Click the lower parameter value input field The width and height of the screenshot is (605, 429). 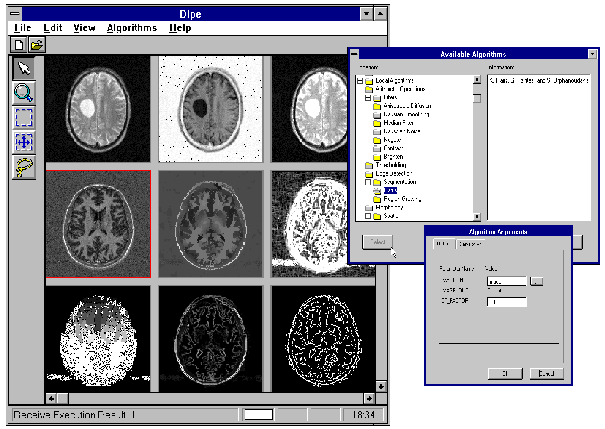point(507,302)
